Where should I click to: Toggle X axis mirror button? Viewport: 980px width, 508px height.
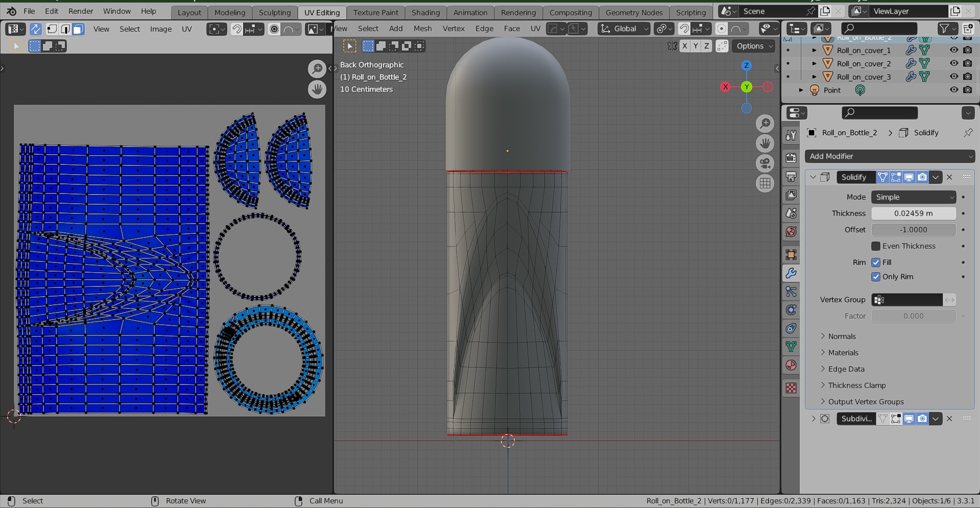pyautogui.click(x=685, y=46)
